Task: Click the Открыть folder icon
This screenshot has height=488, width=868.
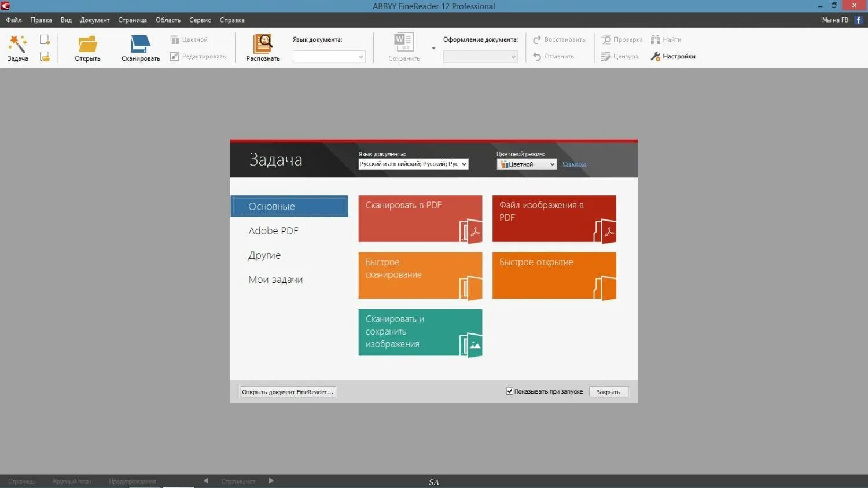Action: (87, 44)
